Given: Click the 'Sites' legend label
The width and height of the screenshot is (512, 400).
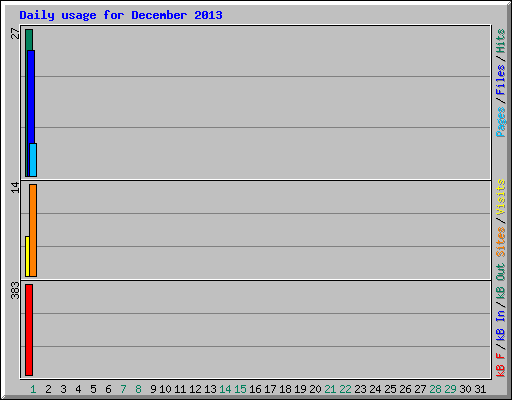Looking at the screenshot, I should click(x=501, y=242).
